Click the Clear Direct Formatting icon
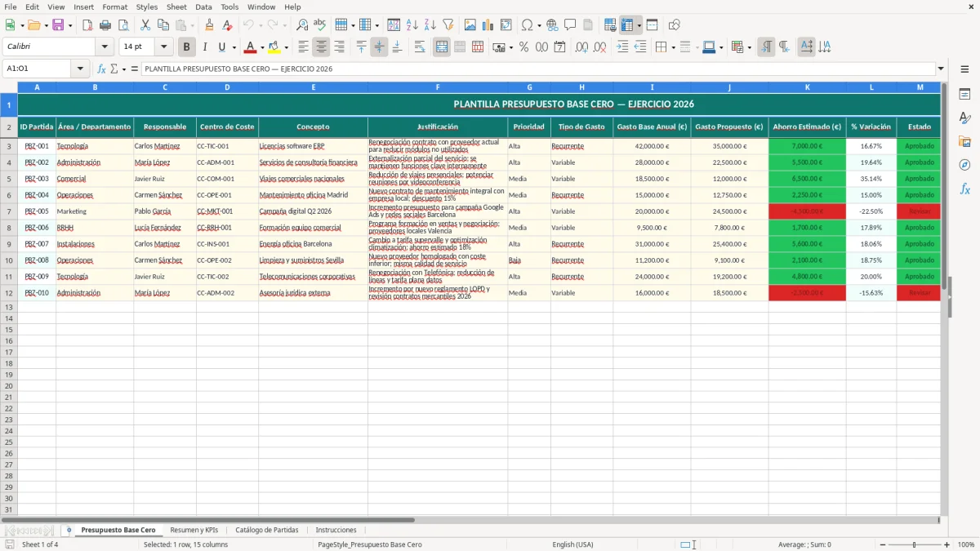The width and height of the screenshot is (980, 551). [227, 25]
